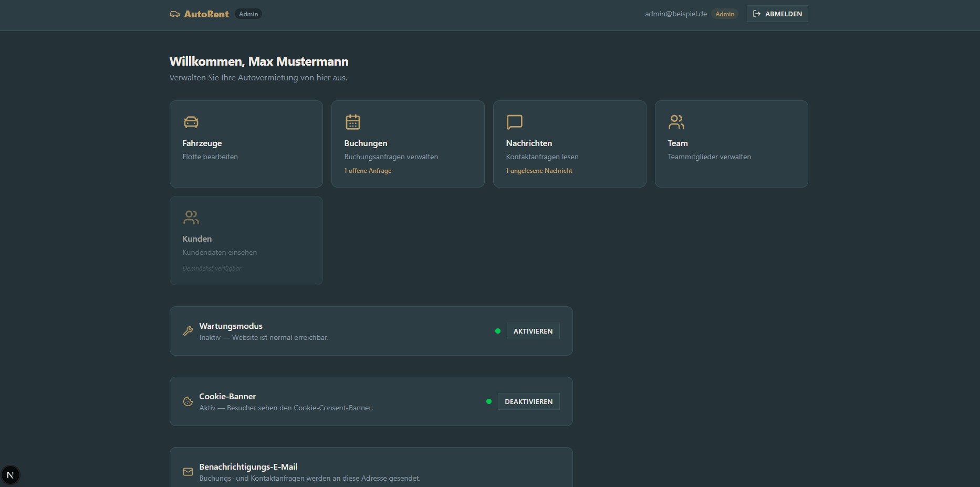
Task: Click '1 offene Anfrage' notice
Action: [368, 171]
